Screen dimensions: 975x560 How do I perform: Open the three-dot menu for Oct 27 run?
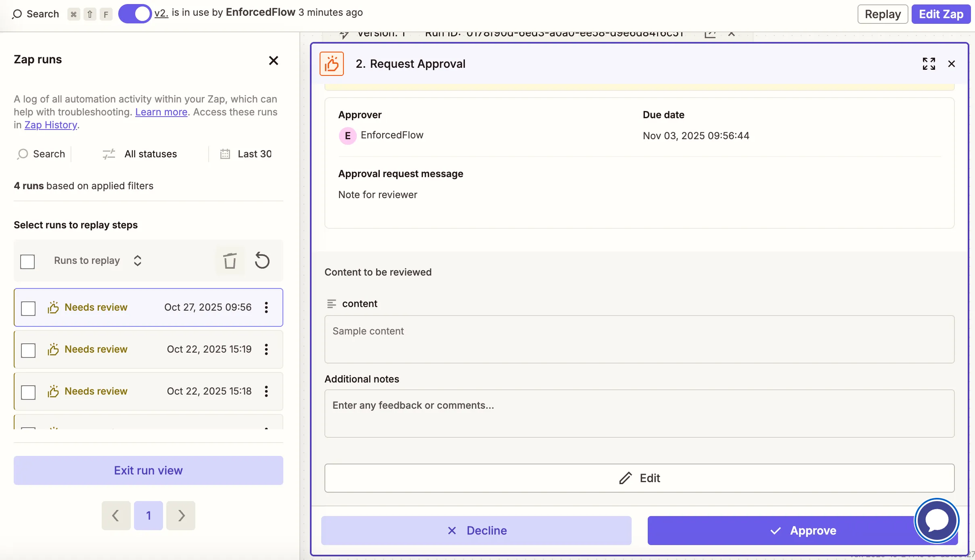[266, 307]
